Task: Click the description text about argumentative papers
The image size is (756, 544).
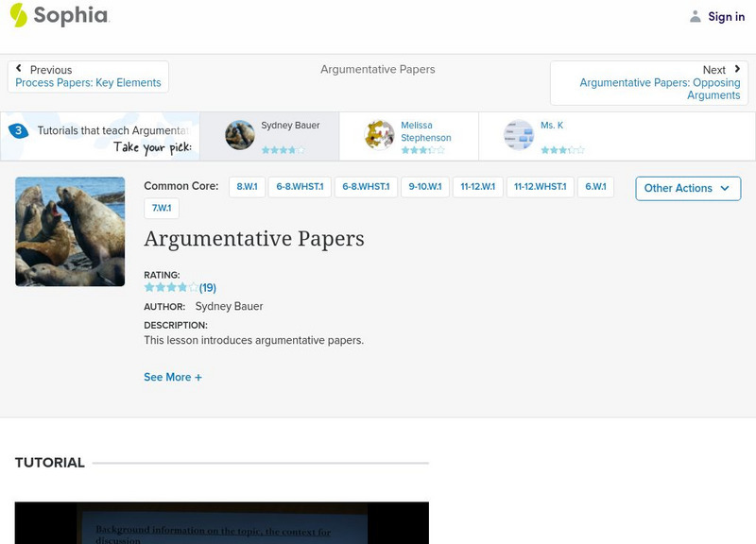Action: coord(253,340)
